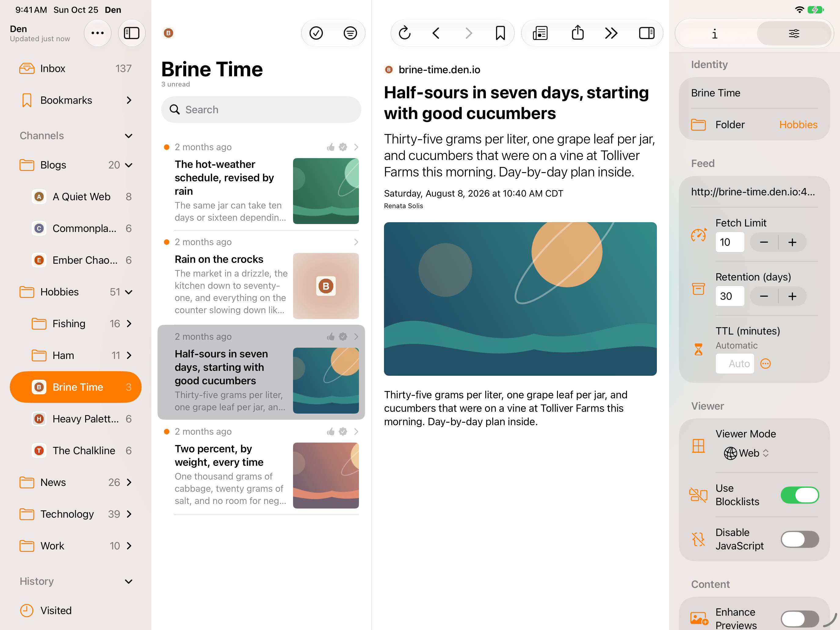The width and height of the screenshot is (840, 630).
Task: Decrease Retention days value
Action: coord(764,296)
